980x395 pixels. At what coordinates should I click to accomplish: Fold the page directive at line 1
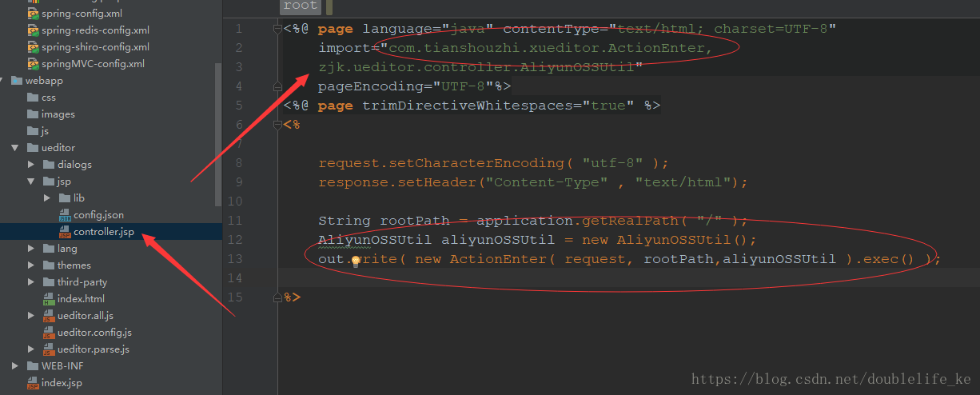coord(278,30)
